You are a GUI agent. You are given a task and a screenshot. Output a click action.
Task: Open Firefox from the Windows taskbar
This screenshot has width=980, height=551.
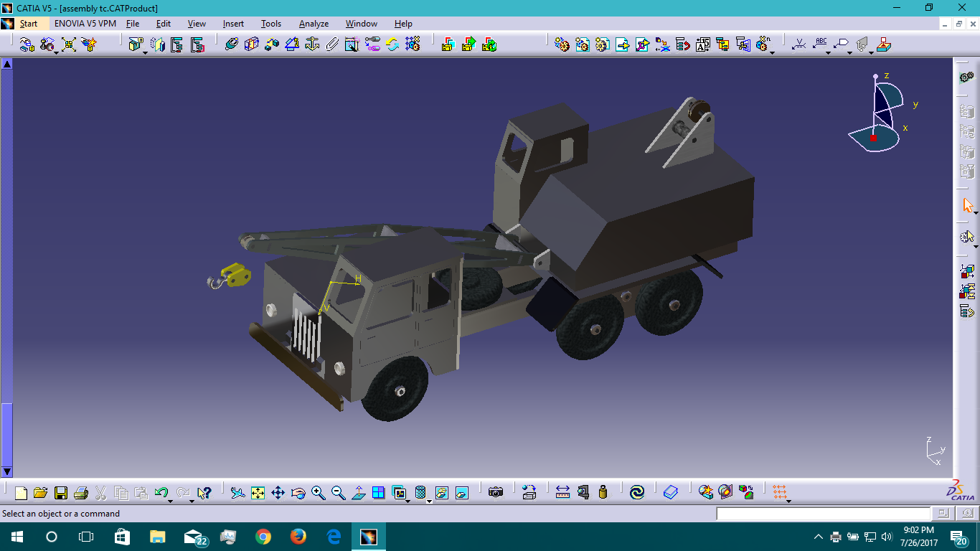[298, 537]
